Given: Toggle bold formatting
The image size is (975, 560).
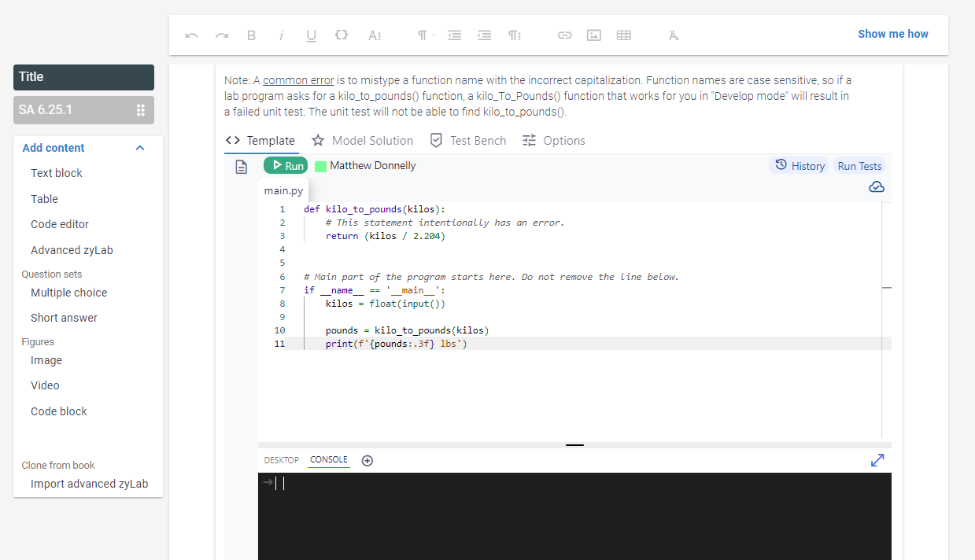Looking at the screenshot, I should click(251, 35).
